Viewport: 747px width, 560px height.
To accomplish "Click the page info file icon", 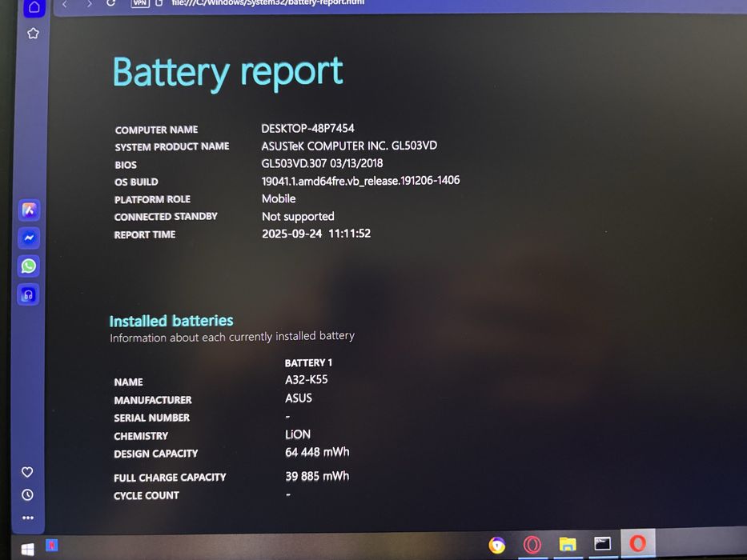I will (159, 3).
